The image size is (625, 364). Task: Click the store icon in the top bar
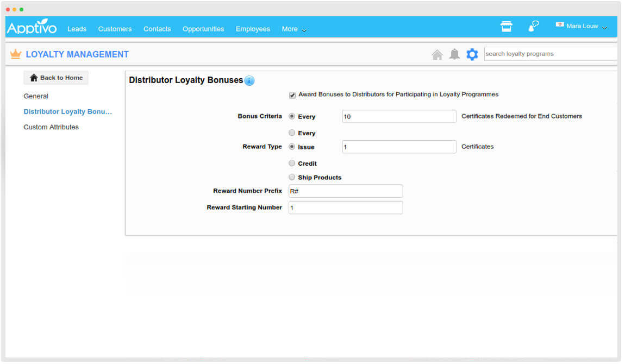506,26
